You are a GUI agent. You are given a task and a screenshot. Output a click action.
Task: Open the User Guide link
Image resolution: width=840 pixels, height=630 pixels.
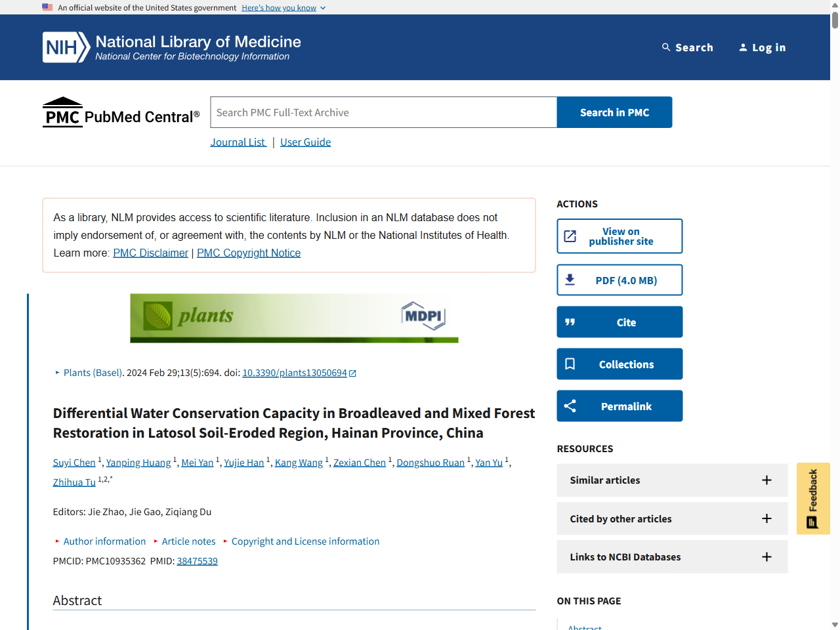coord(305,142)
